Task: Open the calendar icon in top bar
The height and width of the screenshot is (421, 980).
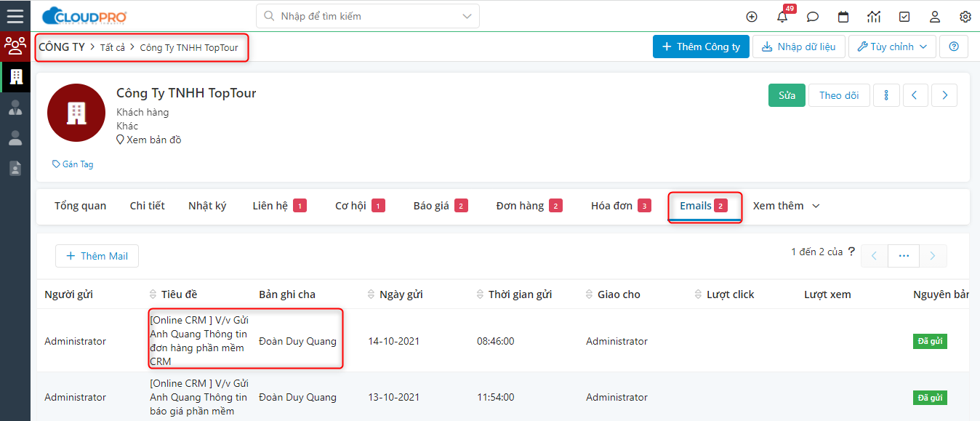Action: click(843, 17)
